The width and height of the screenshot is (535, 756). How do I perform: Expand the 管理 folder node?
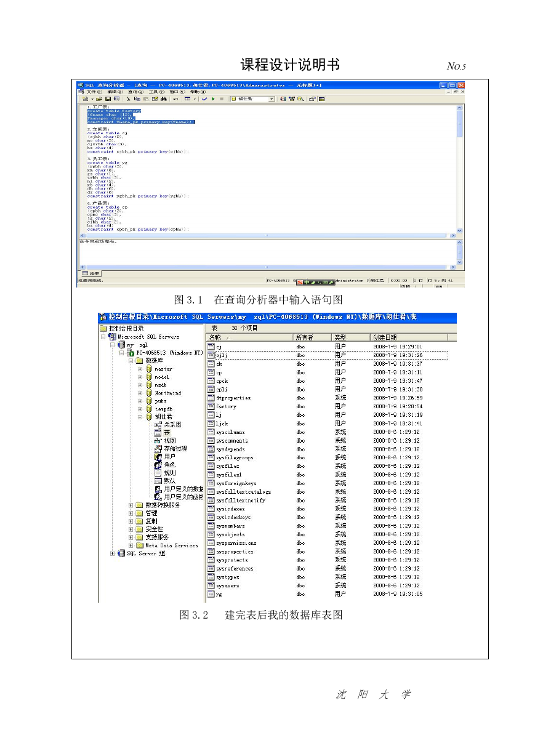pyautogui.click(x=131, y=513)
